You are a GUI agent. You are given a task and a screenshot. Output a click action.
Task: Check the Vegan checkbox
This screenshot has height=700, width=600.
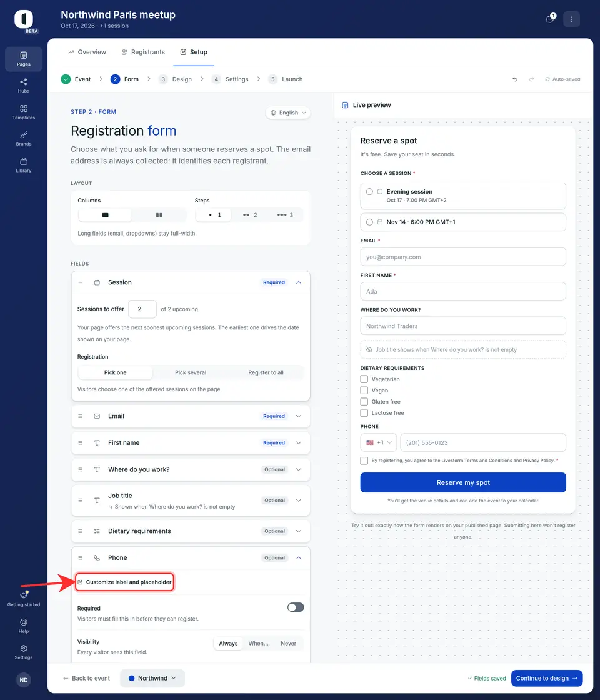click(364, 390)
